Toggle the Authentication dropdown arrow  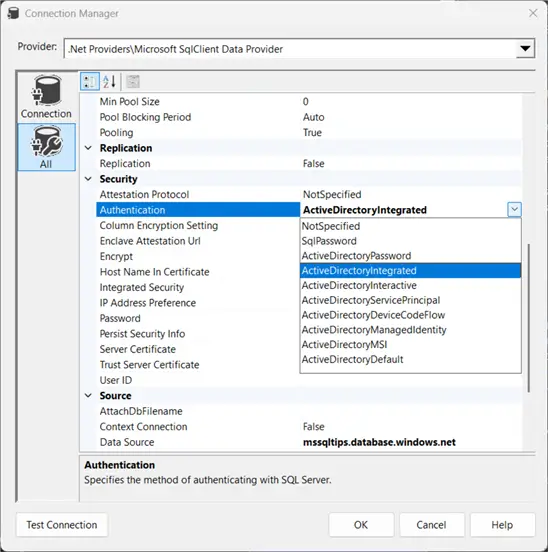coord(514,210)
